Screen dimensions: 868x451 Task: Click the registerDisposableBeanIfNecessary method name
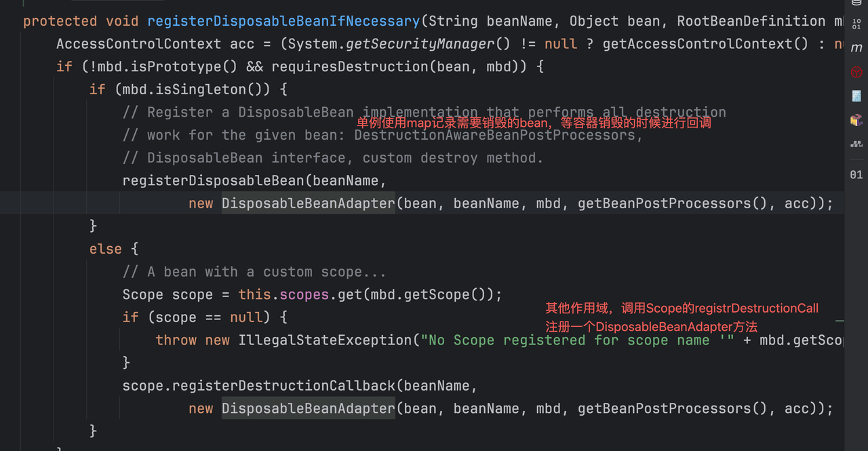pos(283,21)
